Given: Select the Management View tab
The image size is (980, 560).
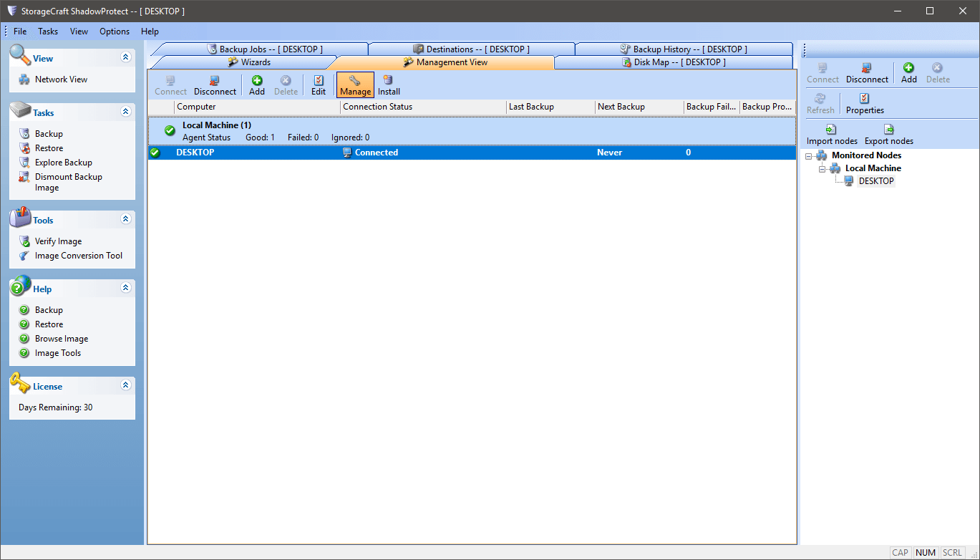Looking at the screenshot, I should [x=445, y=62].
